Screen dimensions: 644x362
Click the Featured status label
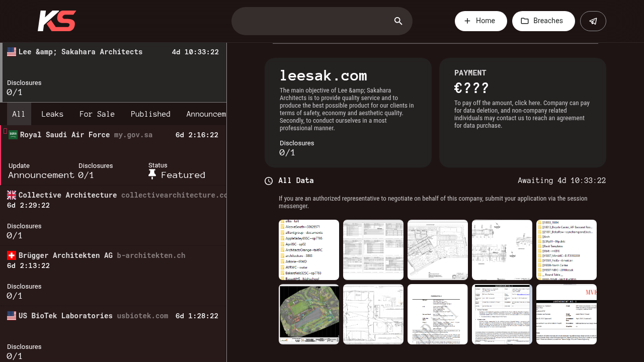pyautogui.click(x=183, y=175)
